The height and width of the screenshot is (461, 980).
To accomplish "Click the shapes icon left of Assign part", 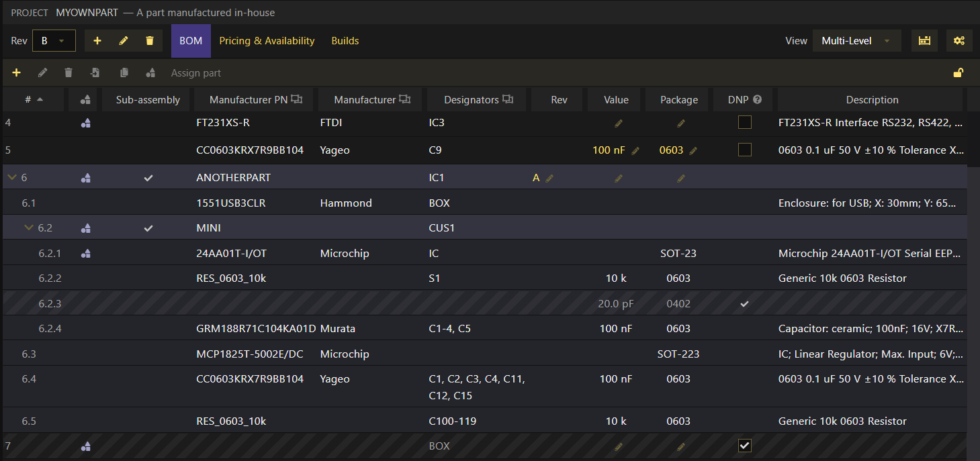I will [150, 72].
